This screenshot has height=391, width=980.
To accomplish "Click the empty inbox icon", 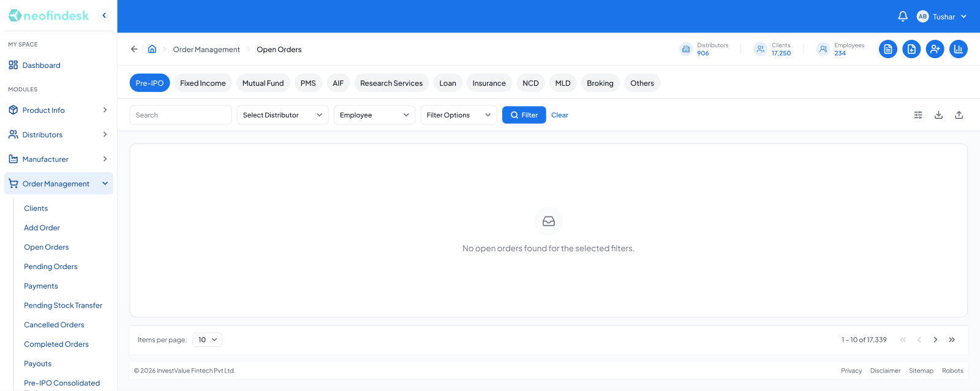I will coord(549,221).
